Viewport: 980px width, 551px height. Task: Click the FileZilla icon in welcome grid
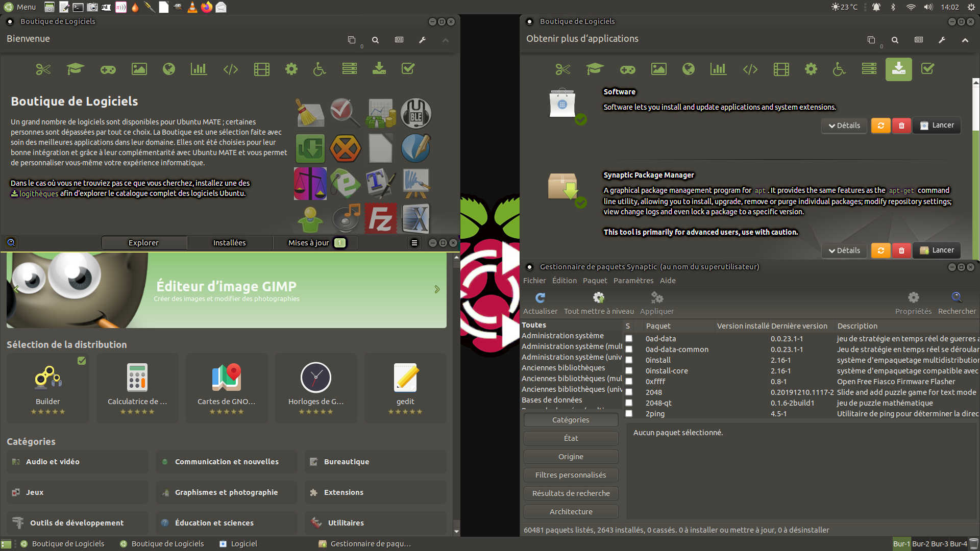[381, 218]
